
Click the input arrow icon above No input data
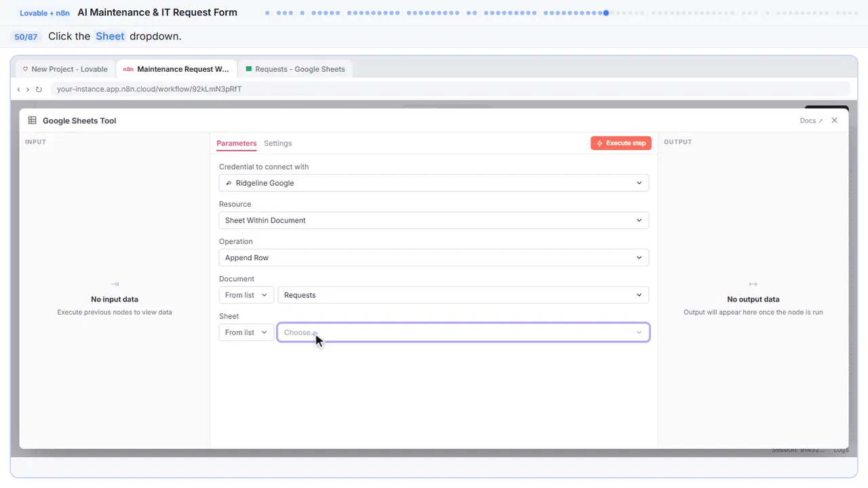coord(115,284)
